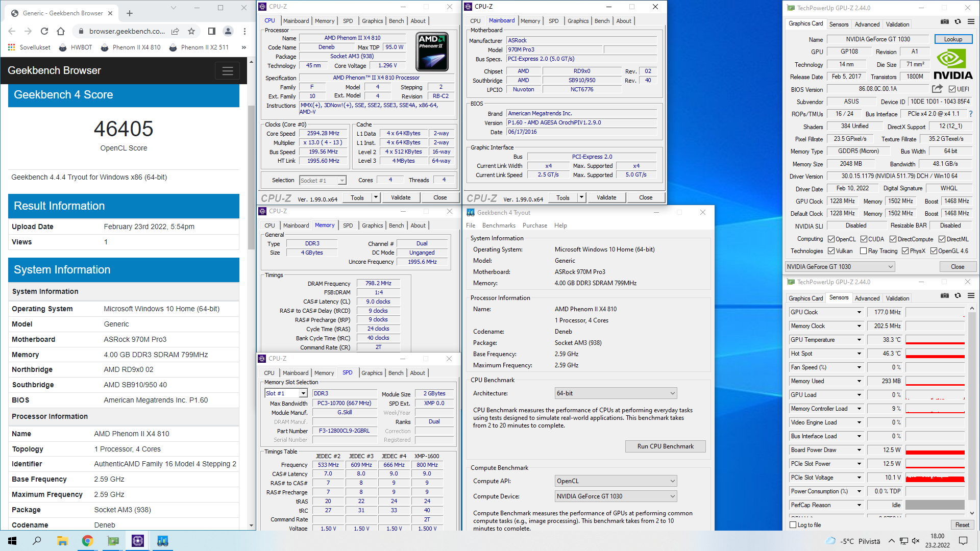
Task: Enable Log to file checkbox
Action: pyautogui.click(x=793, y=525)
